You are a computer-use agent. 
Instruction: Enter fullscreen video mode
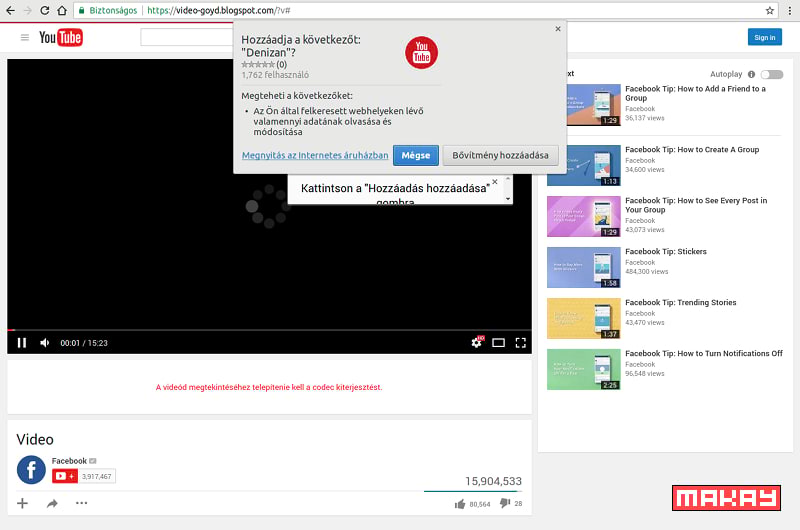(x=520, y=343)
